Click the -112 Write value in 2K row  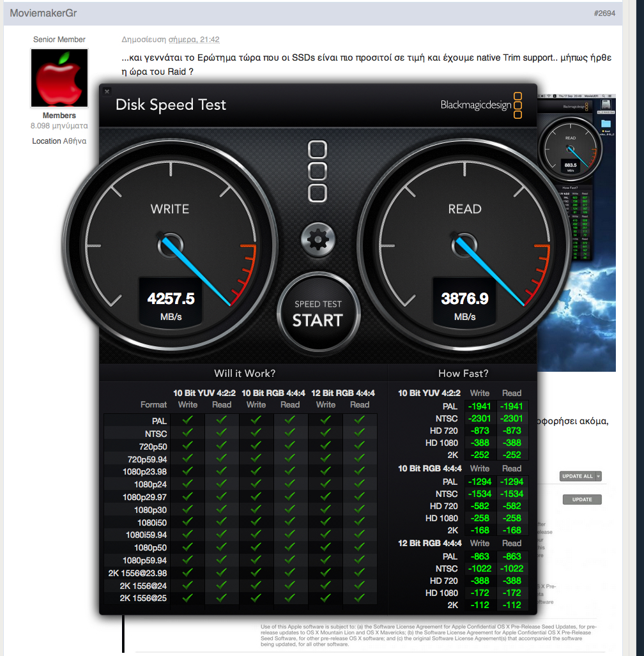(x=480, y=605)
